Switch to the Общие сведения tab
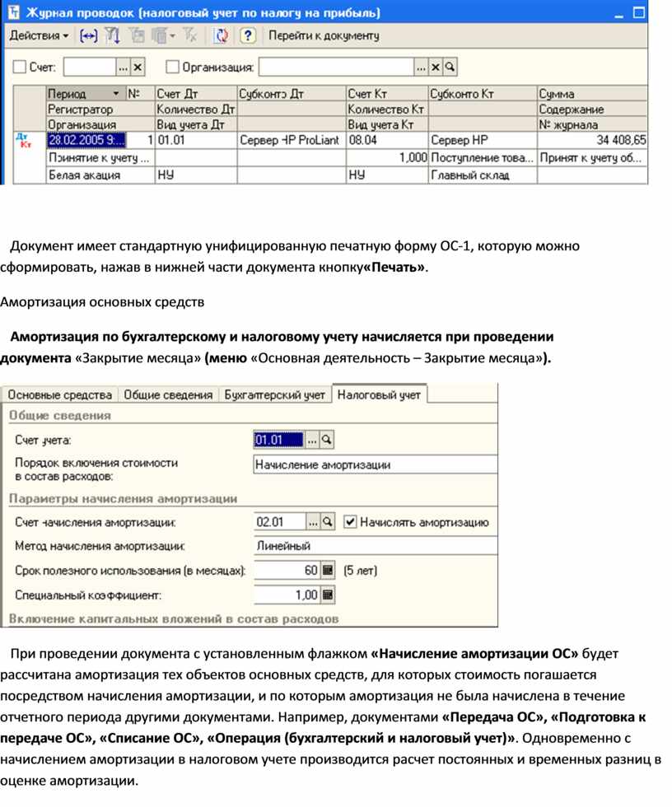 168,394
